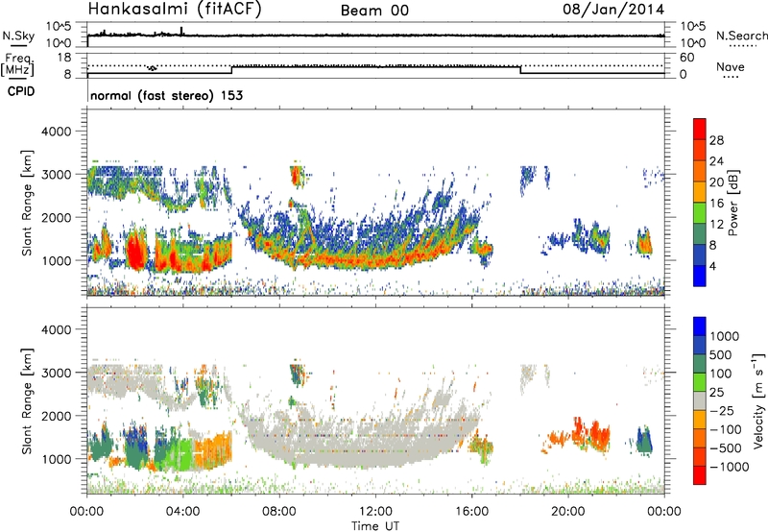Image resolution: width=768 pixels, height=532 pixels.
Task: Click the '16:00' time tick label
Action: click(471, 512)
